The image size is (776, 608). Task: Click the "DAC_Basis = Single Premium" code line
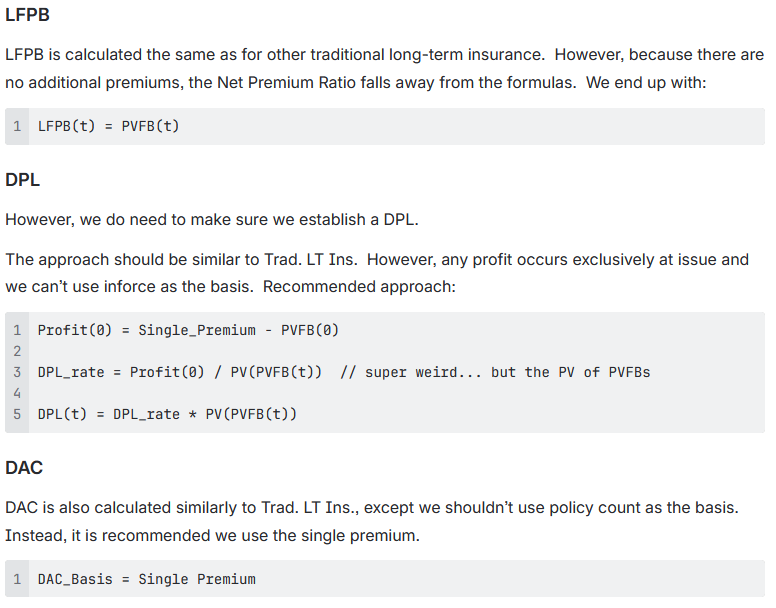pos(146,579)
